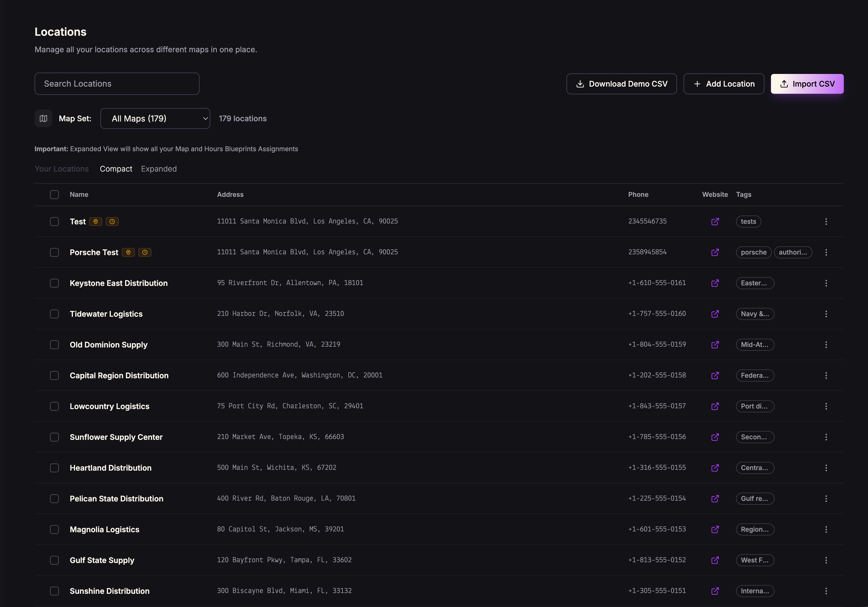Click the Download Demo CSV button
The image size is (868, 607).
click(x=621, y=84)
